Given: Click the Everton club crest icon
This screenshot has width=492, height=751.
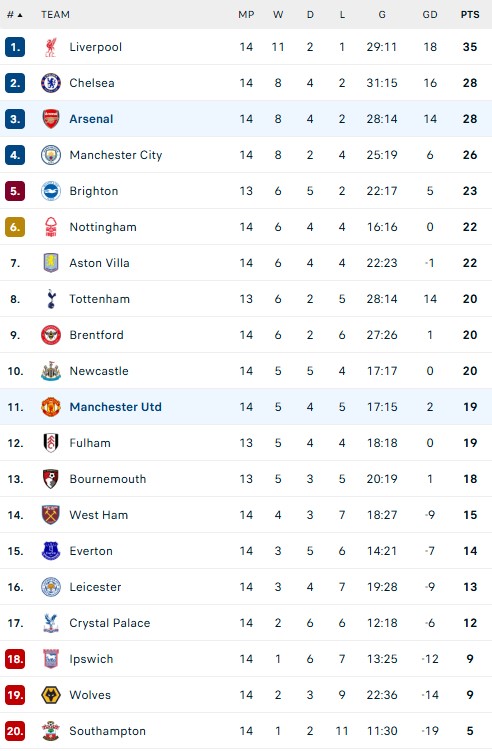Looking at the screenshot, I should 50,551.
